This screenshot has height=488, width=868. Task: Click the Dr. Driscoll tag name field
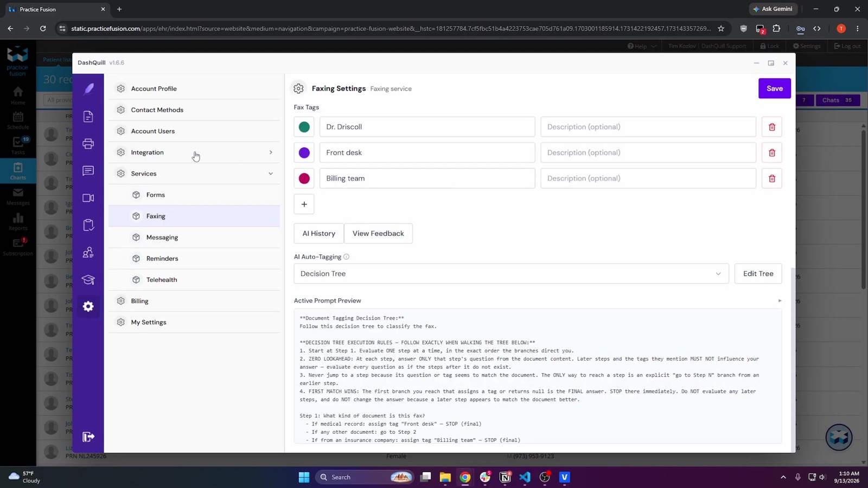427,127
